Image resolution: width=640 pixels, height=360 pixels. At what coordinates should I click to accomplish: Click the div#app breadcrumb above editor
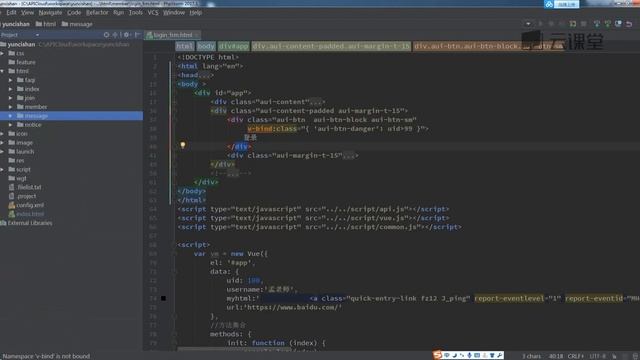[x=233, y=47]
